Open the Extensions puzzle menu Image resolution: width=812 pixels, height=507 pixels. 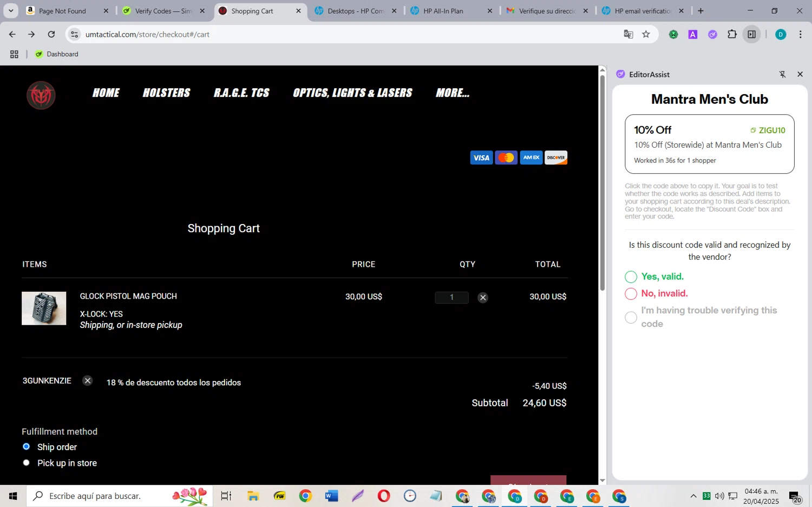point(732,34)
